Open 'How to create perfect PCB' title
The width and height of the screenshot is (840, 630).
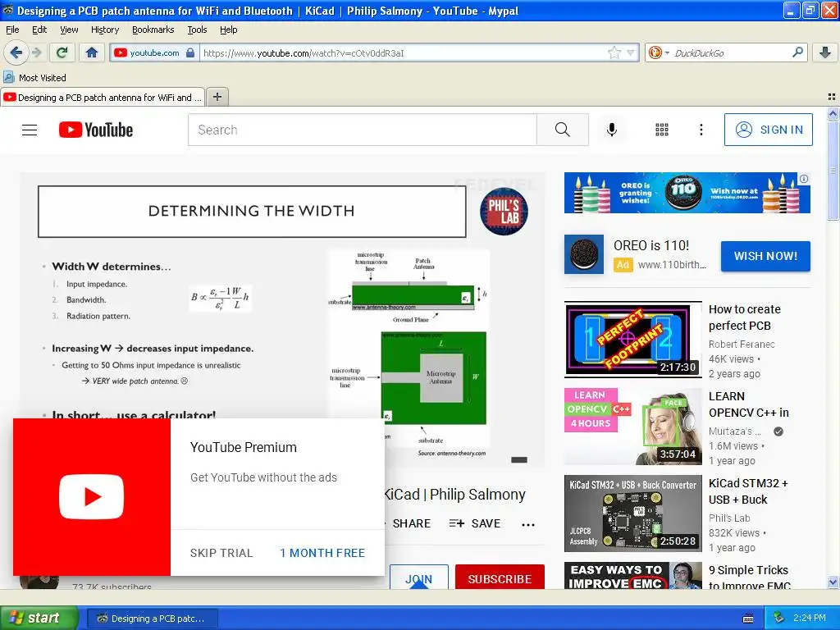pyautogui.click(x=745, y=317)
